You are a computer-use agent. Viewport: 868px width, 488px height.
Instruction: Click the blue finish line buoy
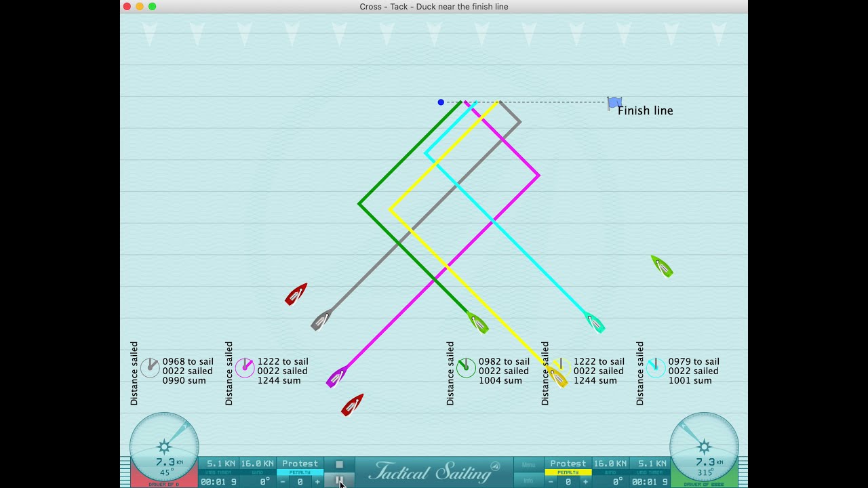tap(441, 102)
